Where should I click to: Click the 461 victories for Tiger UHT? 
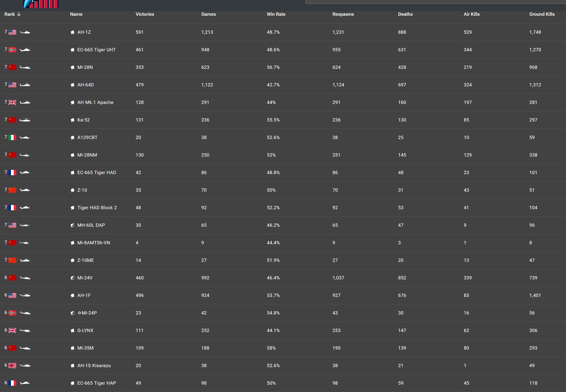click(x=140, y=50)
